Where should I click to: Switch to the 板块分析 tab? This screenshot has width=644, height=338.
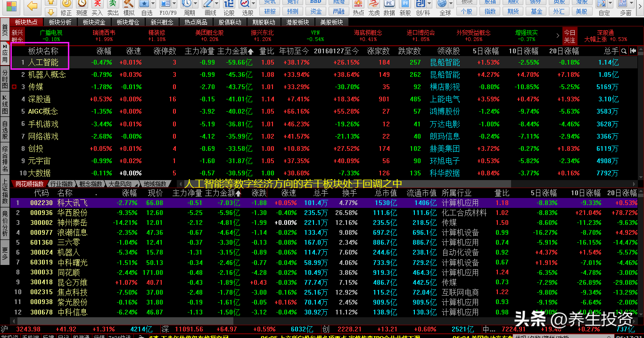60,22
